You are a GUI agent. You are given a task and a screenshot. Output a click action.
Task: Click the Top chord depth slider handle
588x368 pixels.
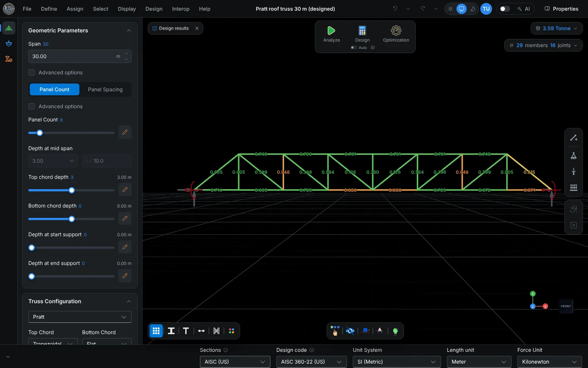coord(72,190)
